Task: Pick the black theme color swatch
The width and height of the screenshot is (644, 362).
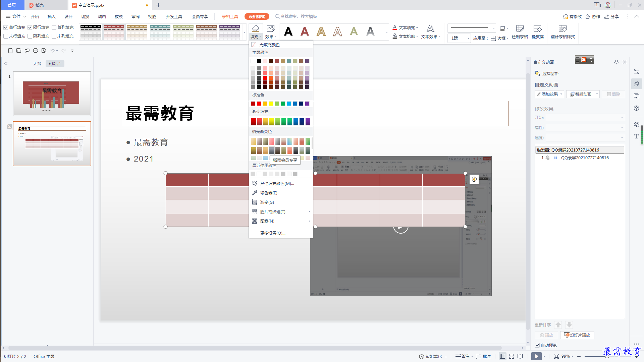Action: (x=259, y=61)
